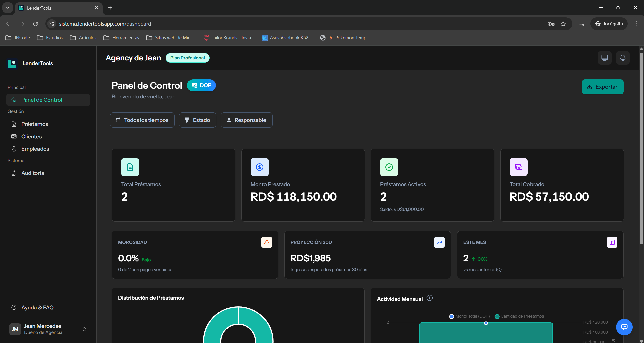Viewport: 644px width, 343px height.
Task: Open the Estado filter dropdown
Action: pos(198,120)
